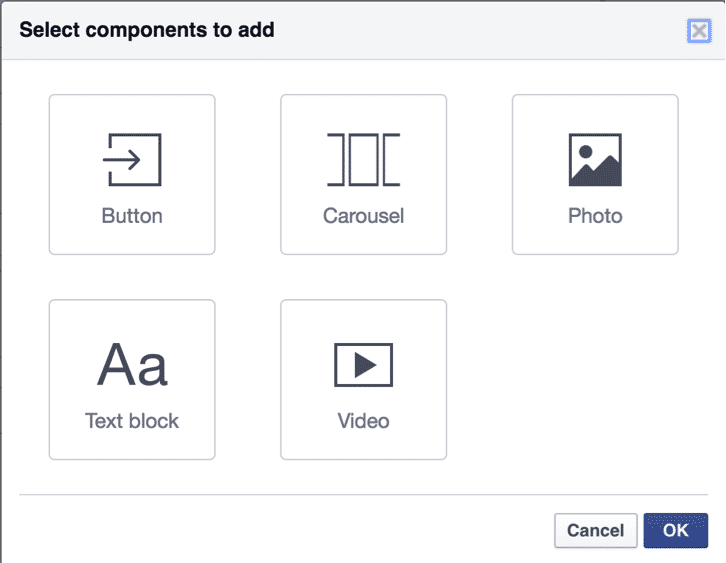Choose the Carousel panels icon
The height and width of the screenshot is (563, 726).
[x=363, y=160]
